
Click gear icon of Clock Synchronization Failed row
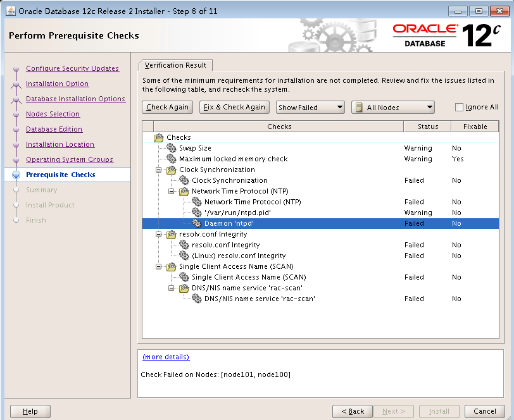(184, 180)
